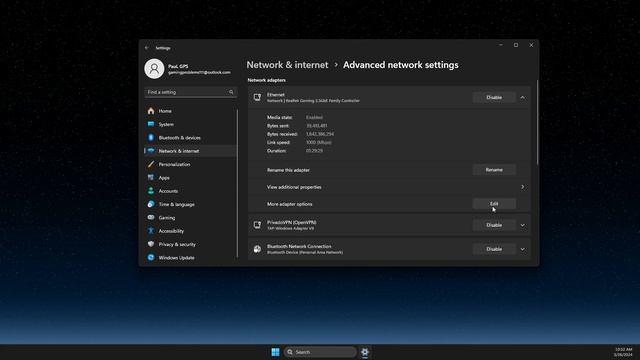This screenshot has height=360, width=640.
Task: Open the System settings icon
Action: pos(151,124)
